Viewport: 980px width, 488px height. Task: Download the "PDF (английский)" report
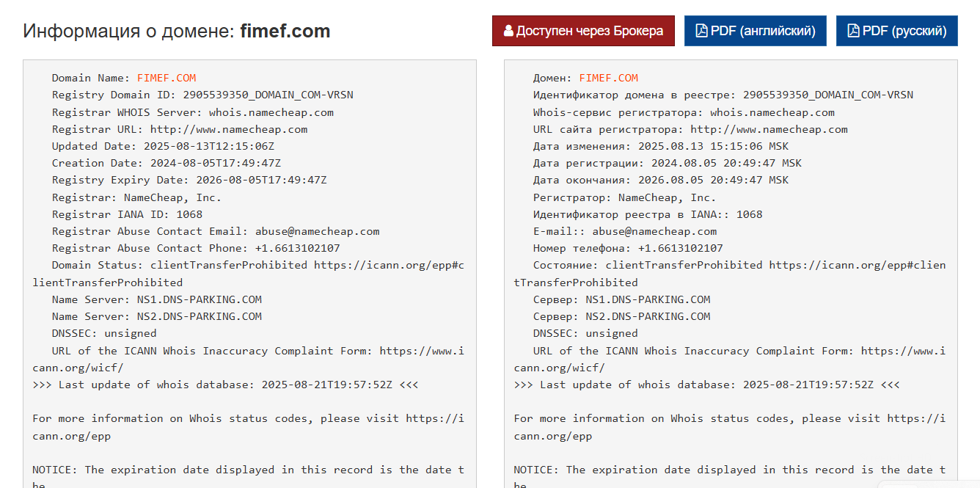(755, 31)
